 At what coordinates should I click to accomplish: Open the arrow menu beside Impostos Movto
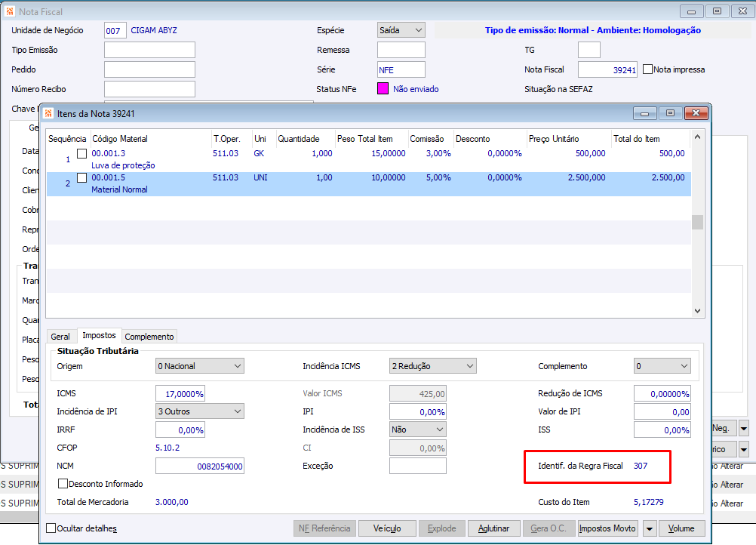click(x=649, y=528)
